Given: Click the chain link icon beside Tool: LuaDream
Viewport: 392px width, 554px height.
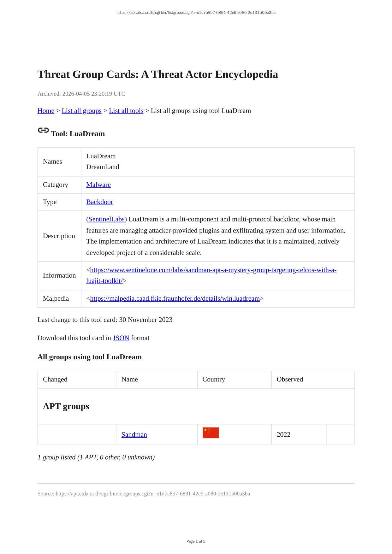Looking at the screenshot, I should tap(43, 130).
